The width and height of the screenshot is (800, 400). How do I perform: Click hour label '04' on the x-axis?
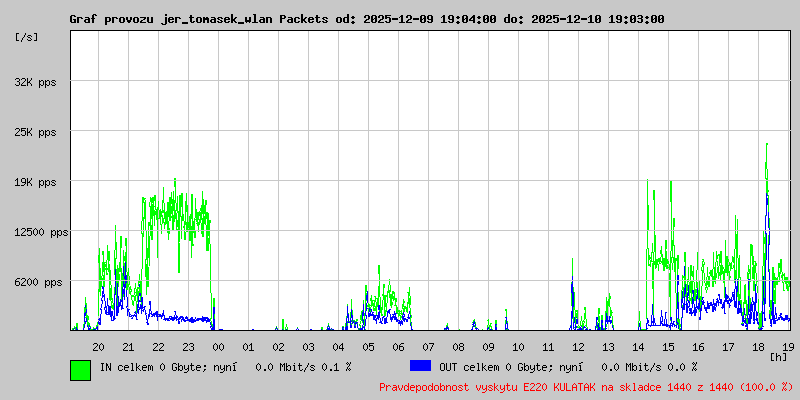[339, 347]
